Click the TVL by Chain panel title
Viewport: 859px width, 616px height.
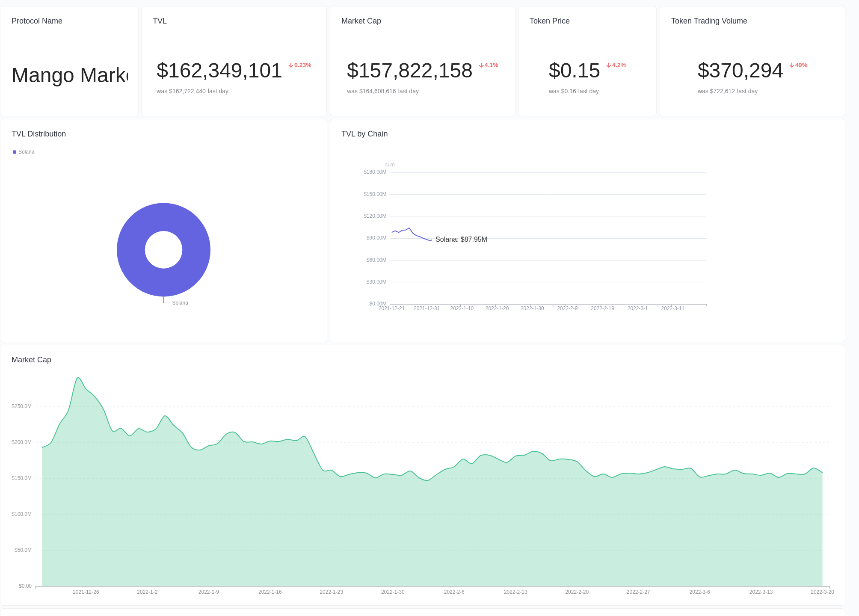tap(364, 134)
